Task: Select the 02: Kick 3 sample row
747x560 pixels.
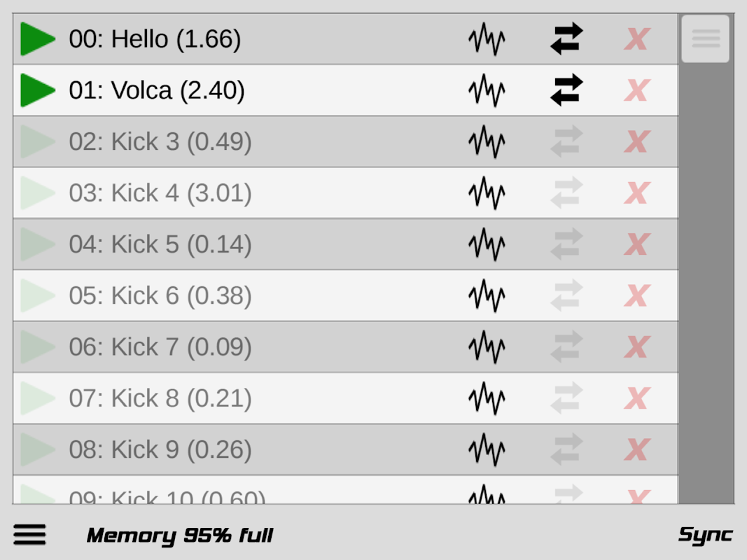Action: coord(160,142)
